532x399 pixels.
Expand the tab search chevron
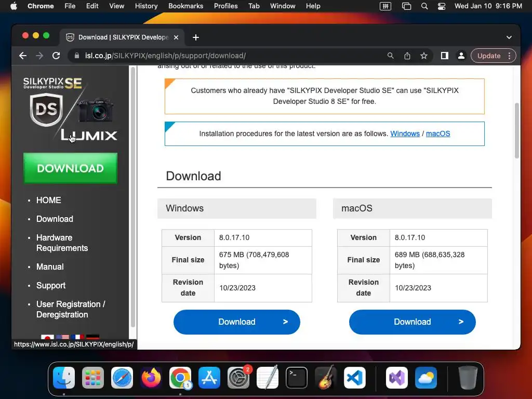[509, 37]
